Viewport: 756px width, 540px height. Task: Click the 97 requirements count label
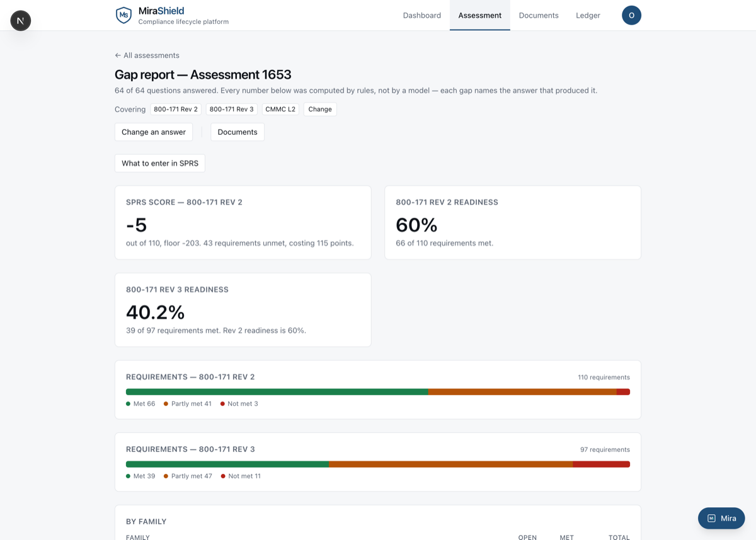[605, 450]
